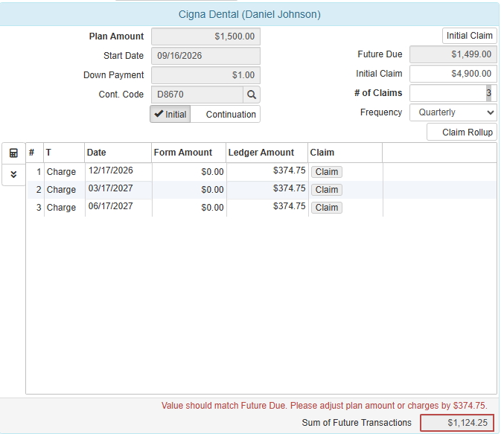
Task: Click Ledger Amount $374.75 in row 1
Action: coord(267,170)
